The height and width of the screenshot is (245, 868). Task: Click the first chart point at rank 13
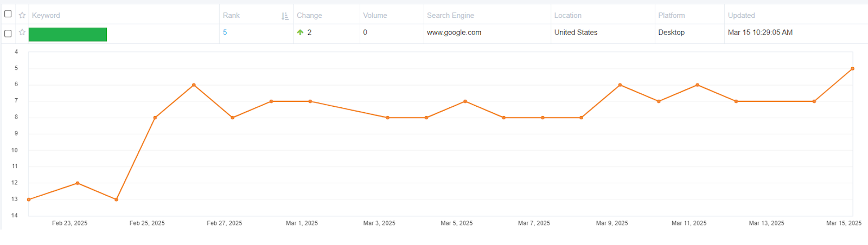[29, 199]
